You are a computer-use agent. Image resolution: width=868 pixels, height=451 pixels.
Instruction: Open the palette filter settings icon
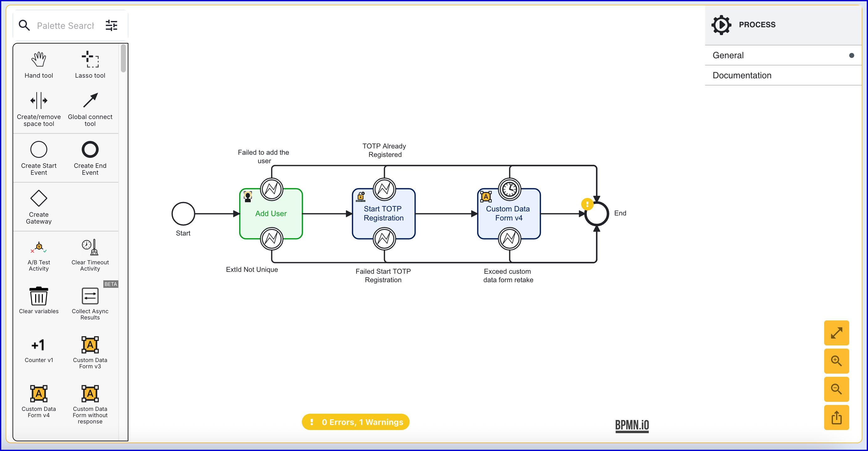(111, 25)
